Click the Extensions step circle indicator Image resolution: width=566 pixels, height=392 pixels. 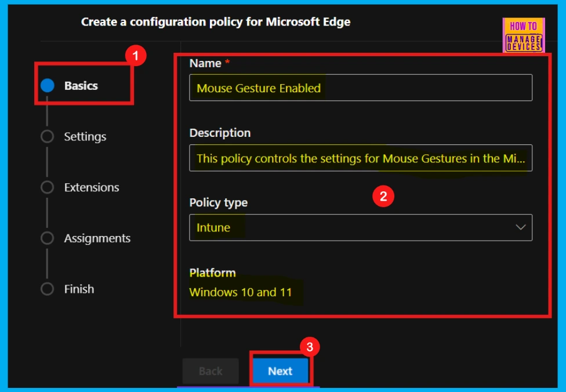[48, 187]
